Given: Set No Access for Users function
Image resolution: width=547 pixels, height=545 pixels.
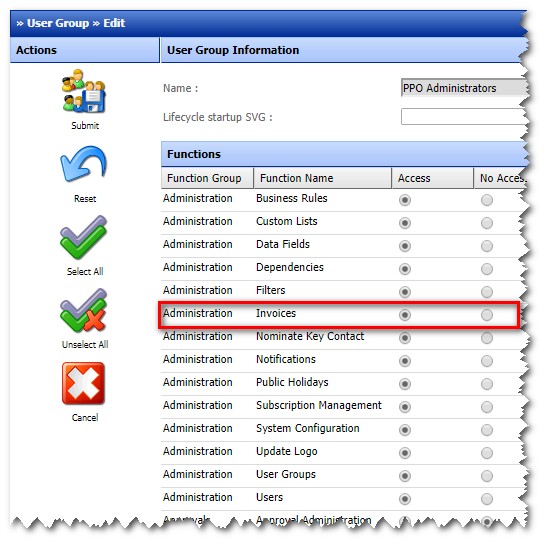Looking at the screenshot, I should click(x=487, y=499).
